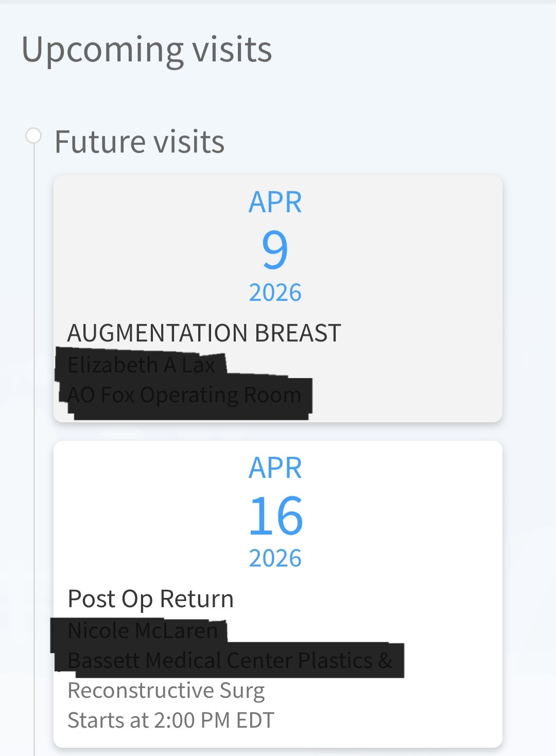Select provider Elizabeth A Lax

pyautogui.click(x=141, y=365)
